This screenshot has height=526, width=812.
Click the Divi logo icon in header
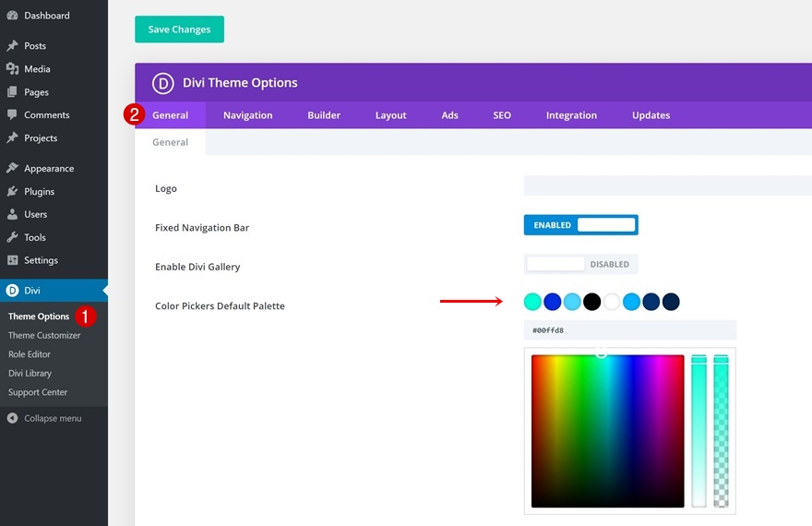point(163,83)
